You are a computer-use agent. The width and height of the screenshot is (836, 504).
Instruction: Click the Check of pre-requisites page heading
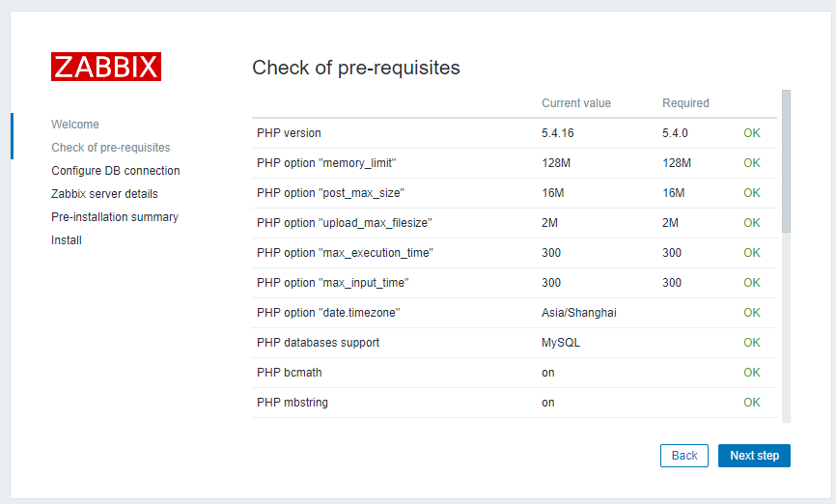(355, 68)
